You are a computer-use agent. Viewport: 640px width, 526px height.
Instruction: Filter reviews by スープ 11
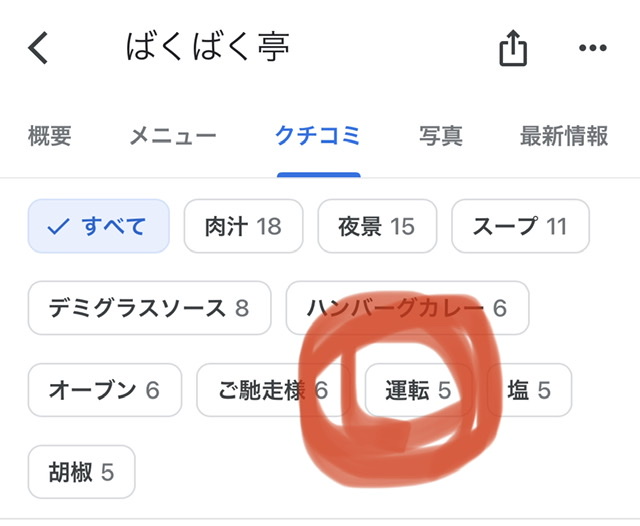(x=520, y=226)
